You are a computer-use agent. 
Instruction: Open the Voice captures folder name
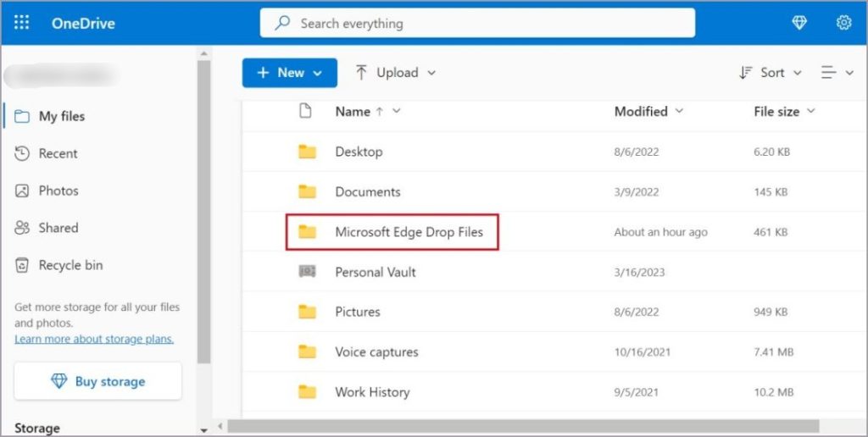click(376, 351)
